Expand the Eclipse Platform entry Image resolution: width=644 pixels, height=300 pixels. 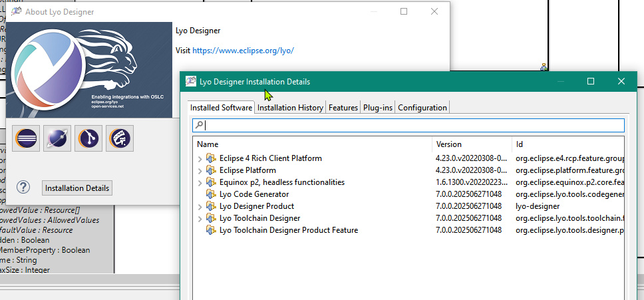coord(200,171)
